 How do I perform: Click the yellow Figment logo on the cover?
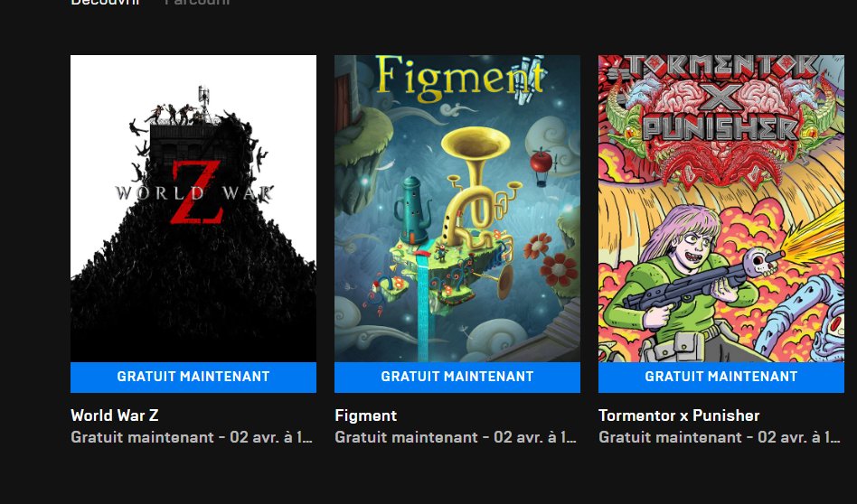(460, 79)
